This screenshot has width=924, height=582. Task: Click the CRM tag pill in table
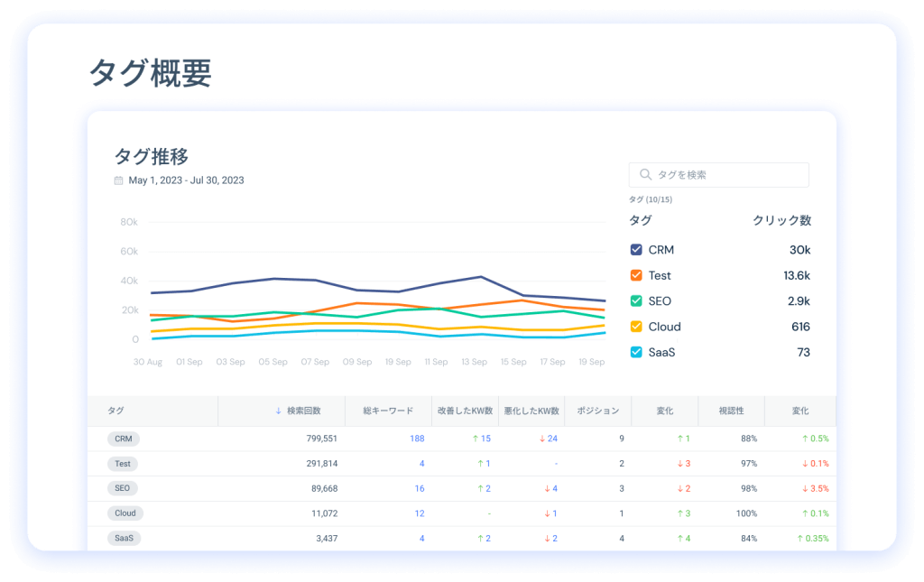pos(123,439)
